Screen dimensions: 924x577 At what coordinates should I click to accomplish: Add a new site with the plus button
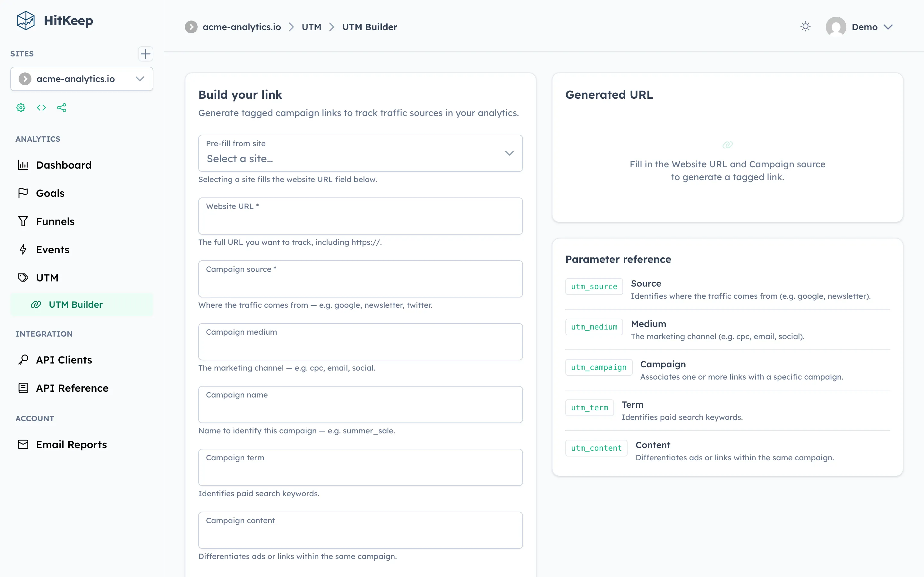145,54
